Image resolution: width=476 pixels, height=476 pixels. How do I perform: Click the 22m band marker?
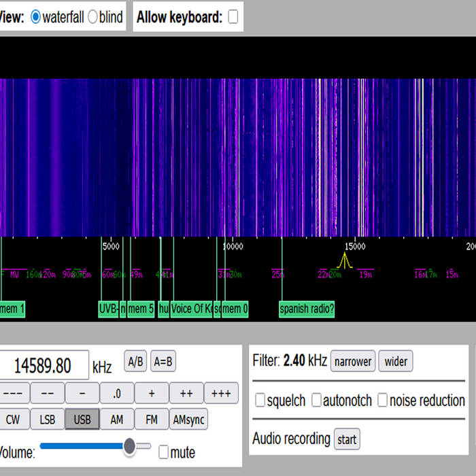click(x=323, y=275)
